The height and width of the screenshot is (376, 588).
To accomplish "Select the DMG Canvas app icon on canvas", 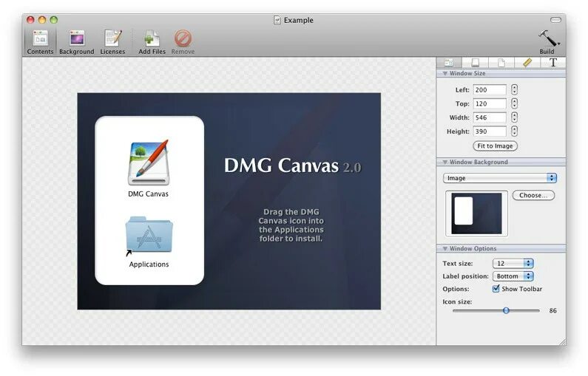I will (149, 163).
